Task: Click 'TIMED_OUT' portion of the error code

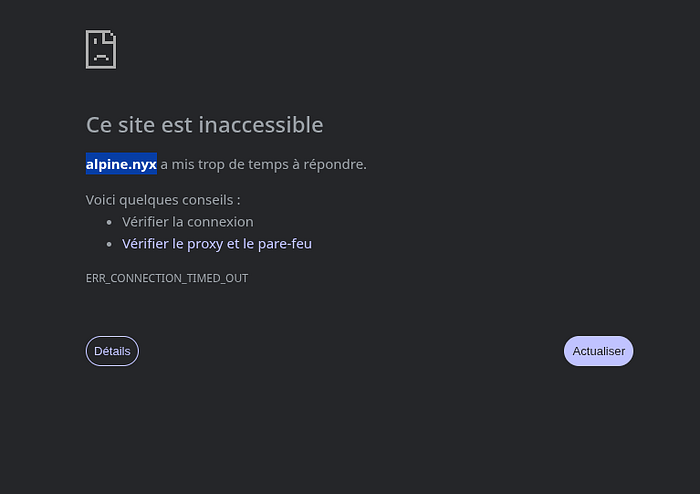Action: pos(217,278)
